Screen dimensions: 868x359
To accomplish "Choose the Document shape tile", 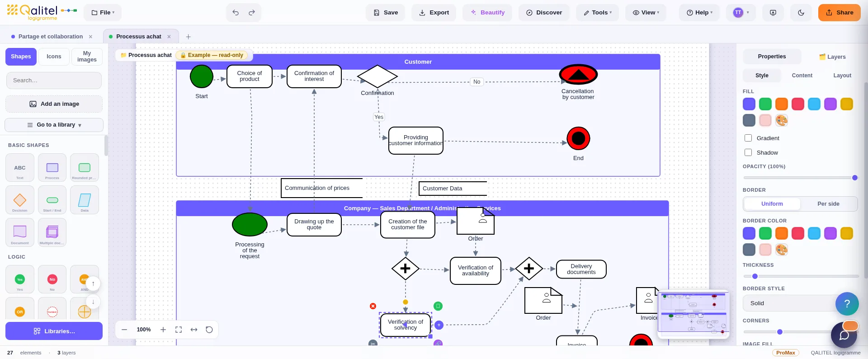I will 20,232.
